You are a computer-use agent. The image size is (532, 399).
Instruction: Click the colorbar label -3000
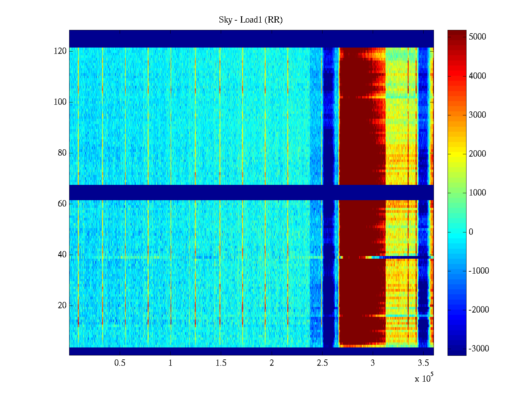(x=478, y=349)
